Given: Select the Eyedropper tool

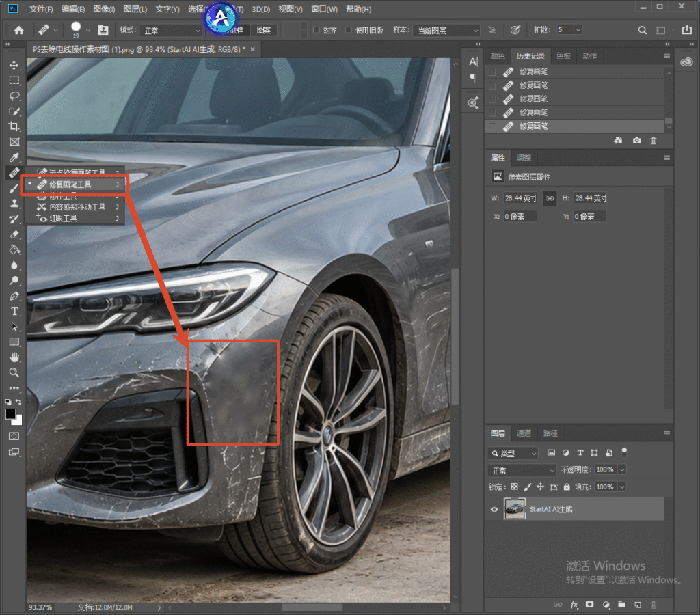Looking at the screenshot, I should point(14,157).
